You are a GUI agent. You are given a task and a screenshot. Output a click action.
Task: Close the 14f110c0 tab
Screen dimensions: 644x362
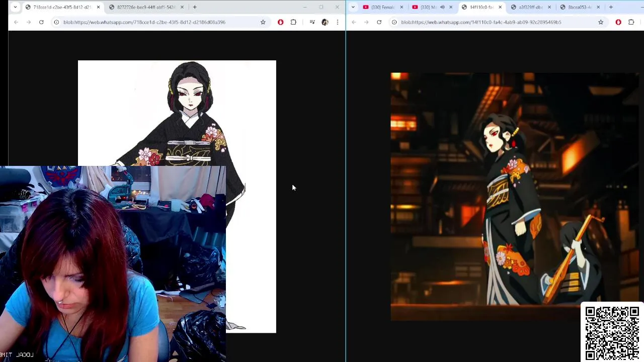pos(500,7)
